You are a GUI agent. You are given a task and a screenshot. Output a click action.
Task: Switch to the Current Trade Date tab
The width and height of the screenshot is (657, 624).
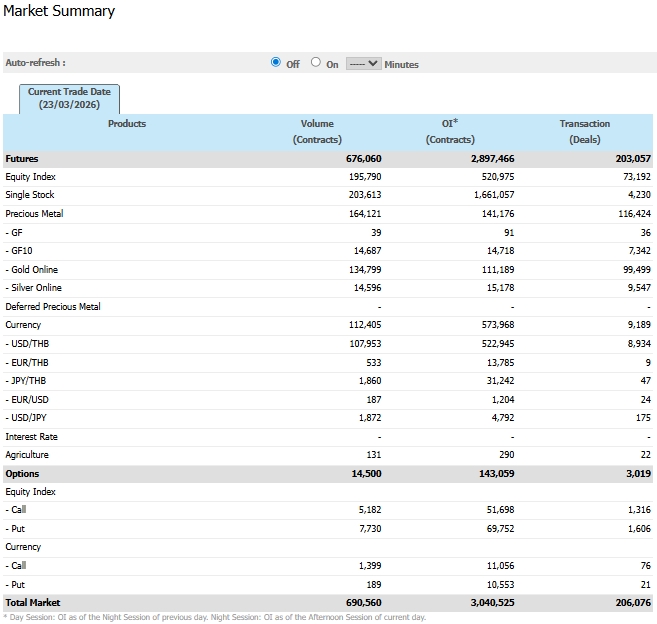(69, 98)
